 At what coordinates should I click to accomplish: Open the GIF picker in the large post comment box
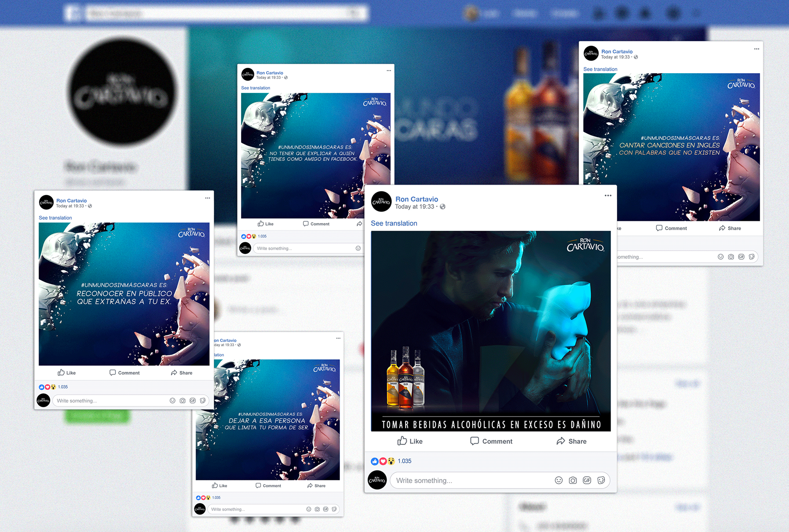(x=587, y=480)
